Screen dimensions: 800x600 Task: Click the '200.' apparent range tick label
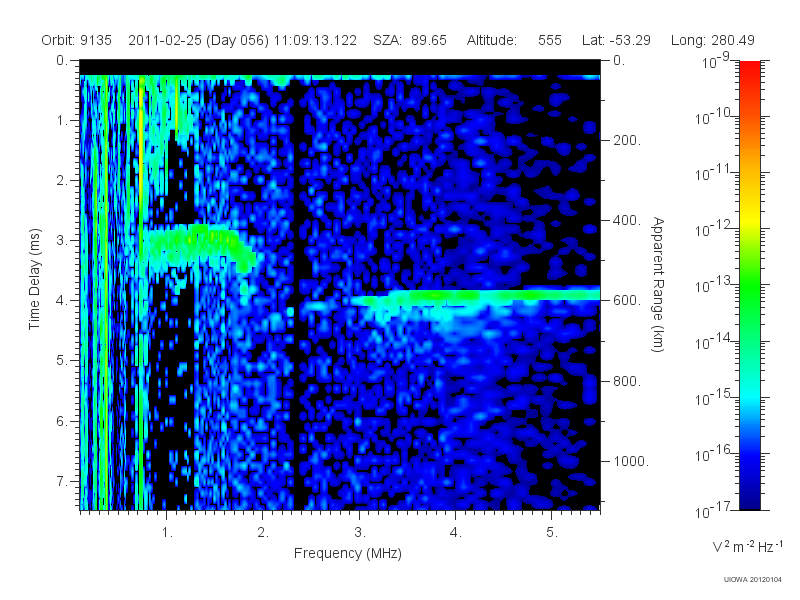tap(627, 140)
